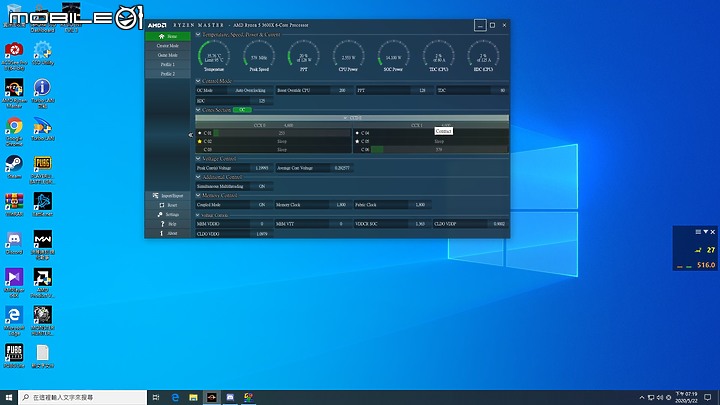
Task: Collapse the bottom Voltage Controls section
Action: pos(198,215)
